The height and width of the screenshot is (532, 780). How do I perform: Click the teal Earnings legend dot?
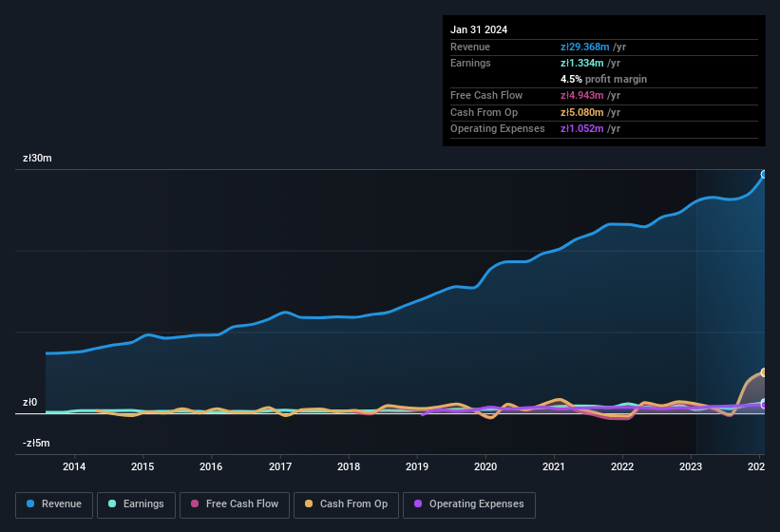112,503
